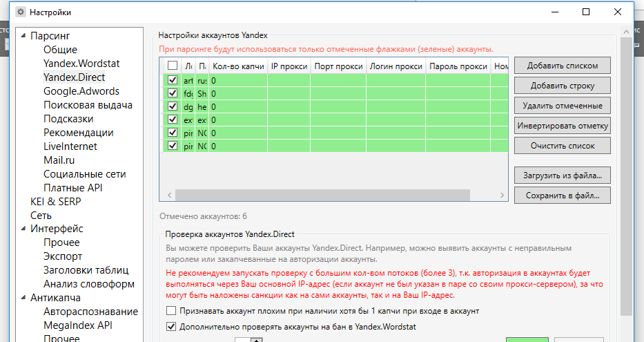Collapse the Парсинг tree node
The width and height of the screenshot is (644, 342).
(x=23, y=36)
